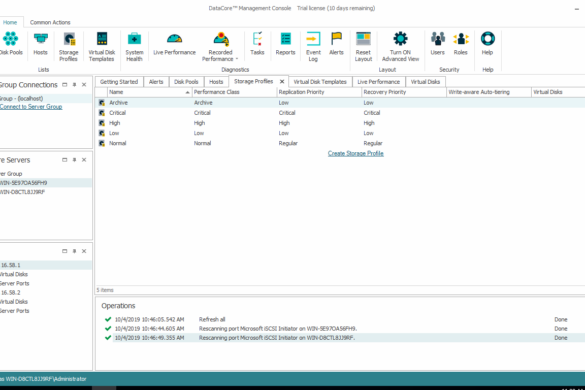Sort by Recovery Priority column
This screenshot has height=390, width=585.
[x=404, y=92]
